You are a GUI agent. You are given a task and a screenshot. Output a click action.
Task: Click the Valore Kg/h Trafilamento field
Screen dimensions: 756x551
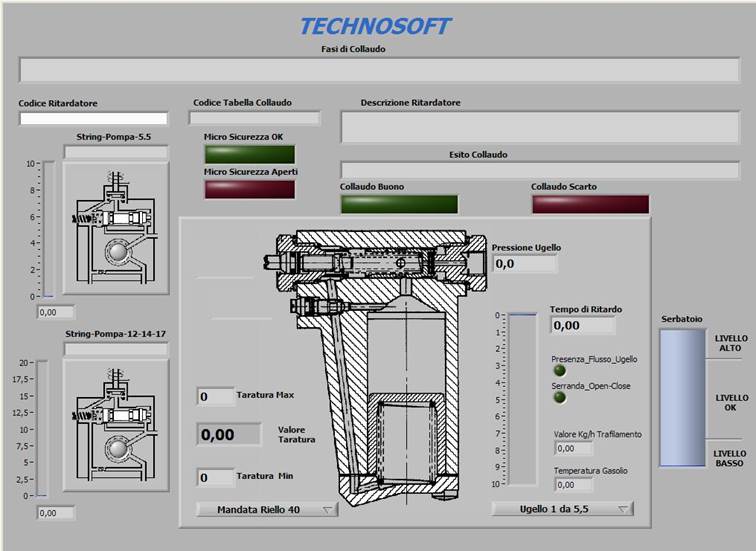pos(574,448)
